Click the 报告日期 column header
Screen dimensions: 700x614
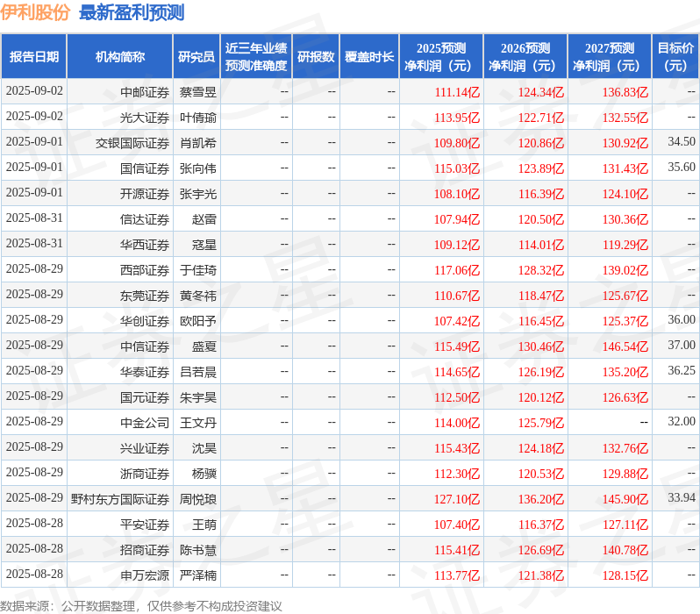pos(34,57)
